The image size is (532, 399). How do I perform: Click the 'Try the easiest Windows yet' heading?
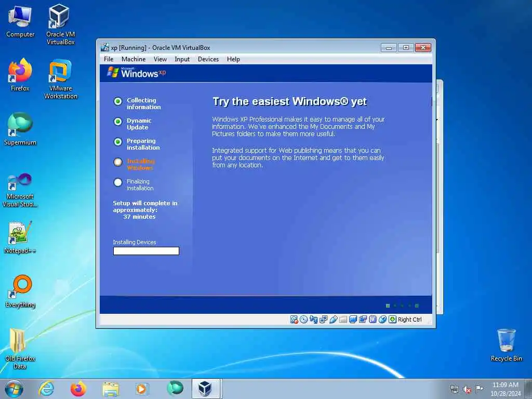coord(290,101)
